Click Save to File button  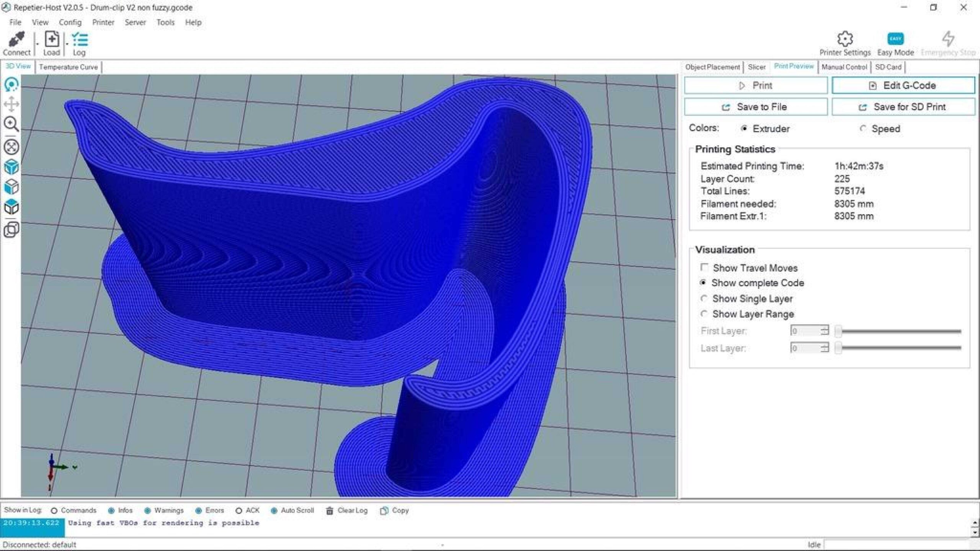click(x=756, y=107)
